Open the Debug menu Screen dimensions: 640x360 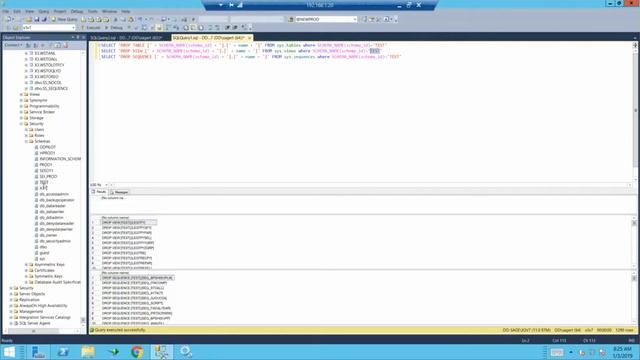[77, 11]
